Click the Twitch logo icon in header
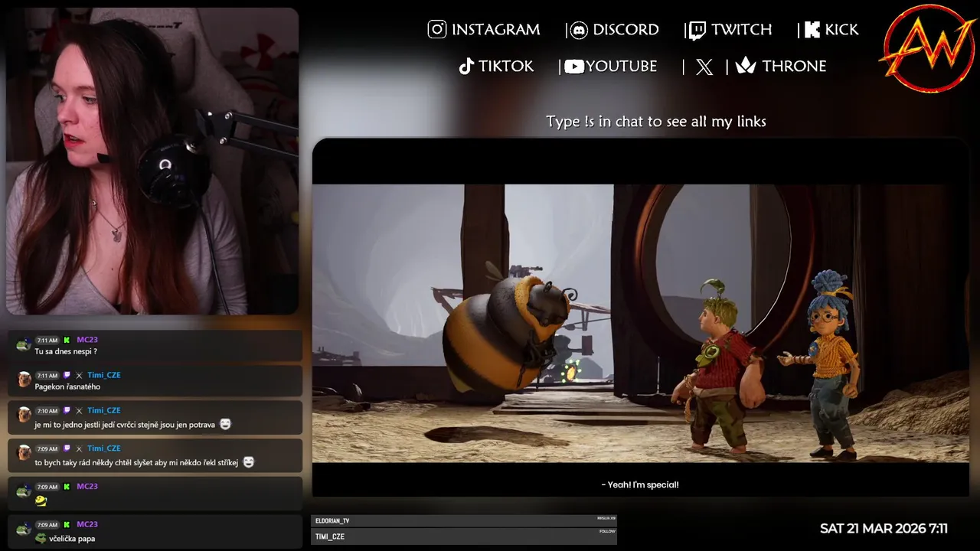 [x=697, y=31]
